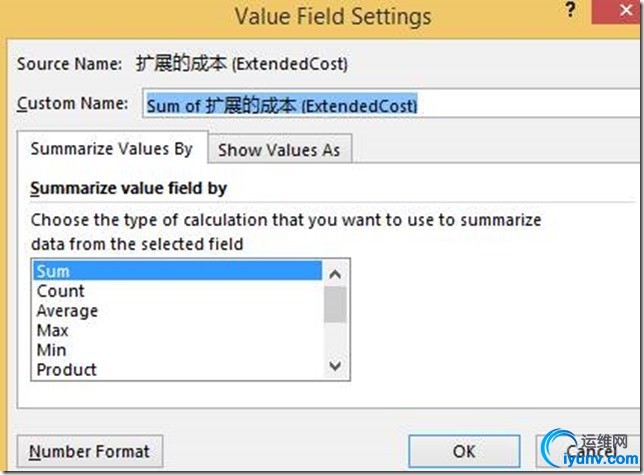Select Sum in the calculation list
Screen dimensions: 644x475
(177, 271)
